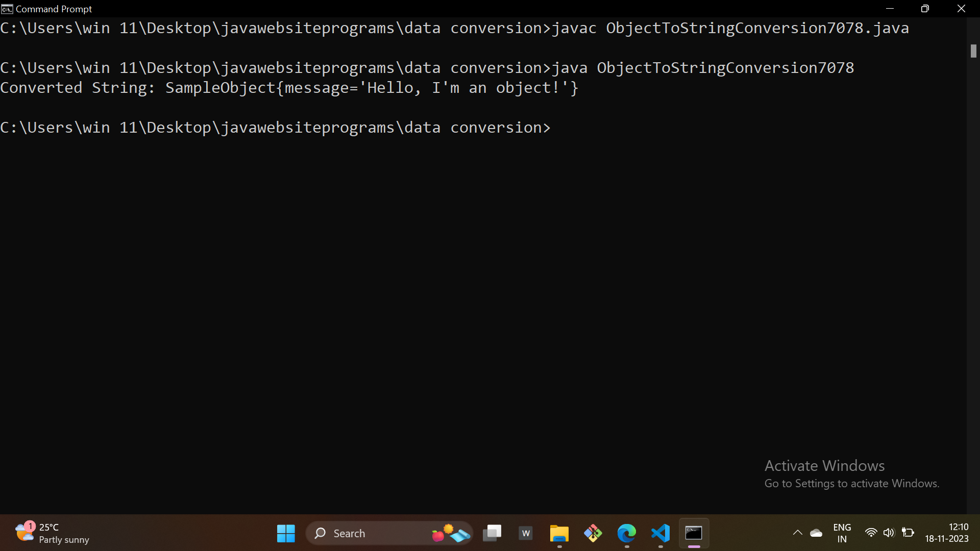Open the Windows Start menu
This screenshot has width=980, height=551.
pos(286,533)
